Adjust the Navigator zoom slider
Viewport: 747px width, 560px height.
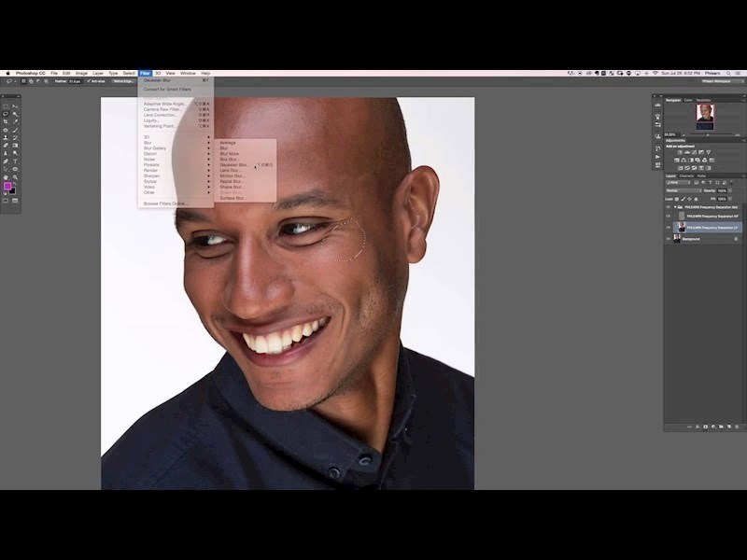[708, 135]
